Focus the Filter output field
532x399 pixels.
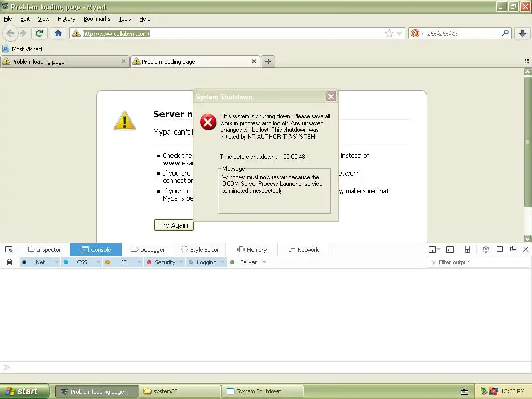pyautogui.click(x=478, y=262)
